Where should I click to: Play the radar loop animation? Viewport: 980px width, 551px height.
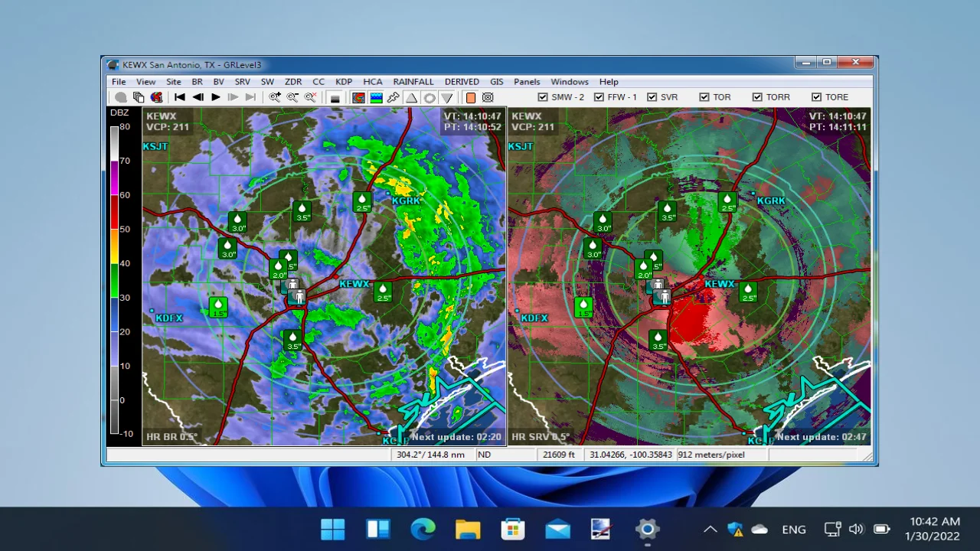(216, 97)
